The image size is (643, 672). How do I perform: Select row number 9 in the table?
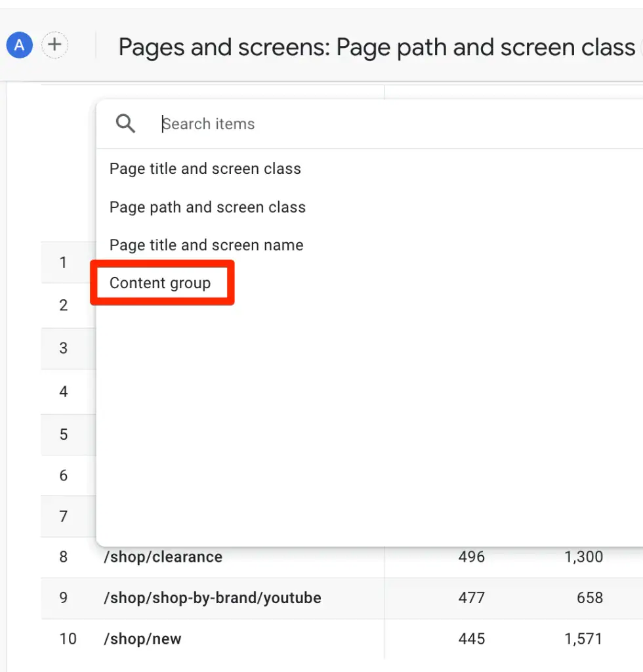tap(63, 598)
